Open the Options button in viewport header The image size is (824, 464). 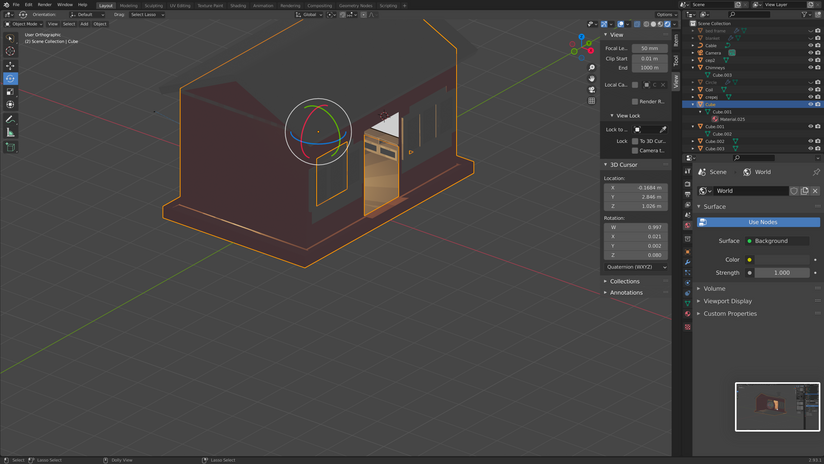coord(666,15)
